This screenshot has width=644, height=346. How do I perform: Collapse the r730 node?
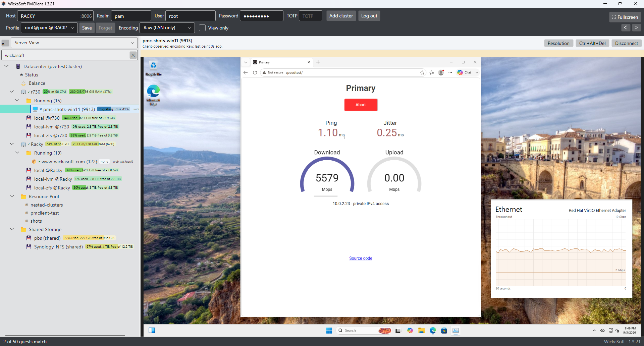pyautogui.click(x=12, y=92)
